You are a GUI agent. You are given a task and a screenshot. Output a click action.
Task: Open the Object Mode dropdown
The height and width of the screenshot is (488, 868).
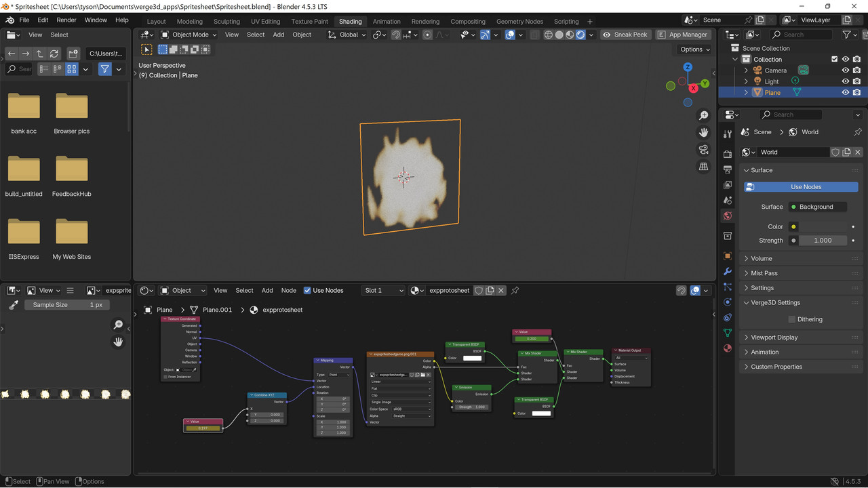(x=189, y=35)
